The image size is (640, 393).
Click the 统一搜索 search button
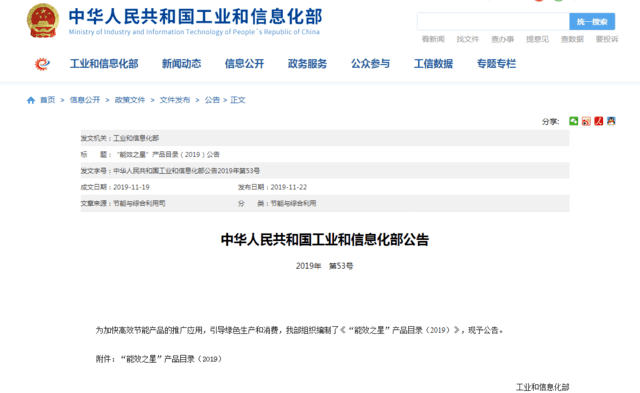(x=592, y=22)
